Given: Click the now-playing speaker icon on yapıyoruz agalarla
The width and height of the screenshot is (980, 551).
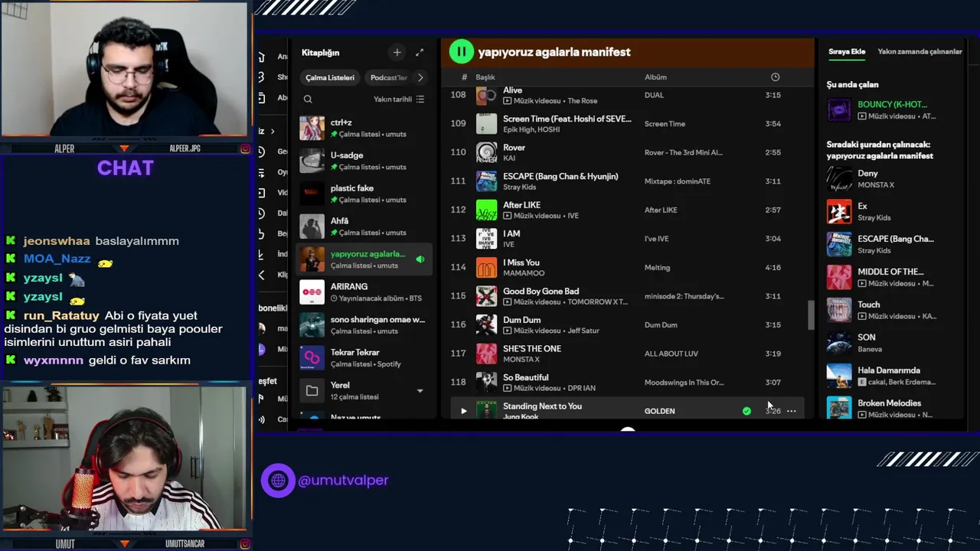Looking at the screenshot, I should 420,259.
